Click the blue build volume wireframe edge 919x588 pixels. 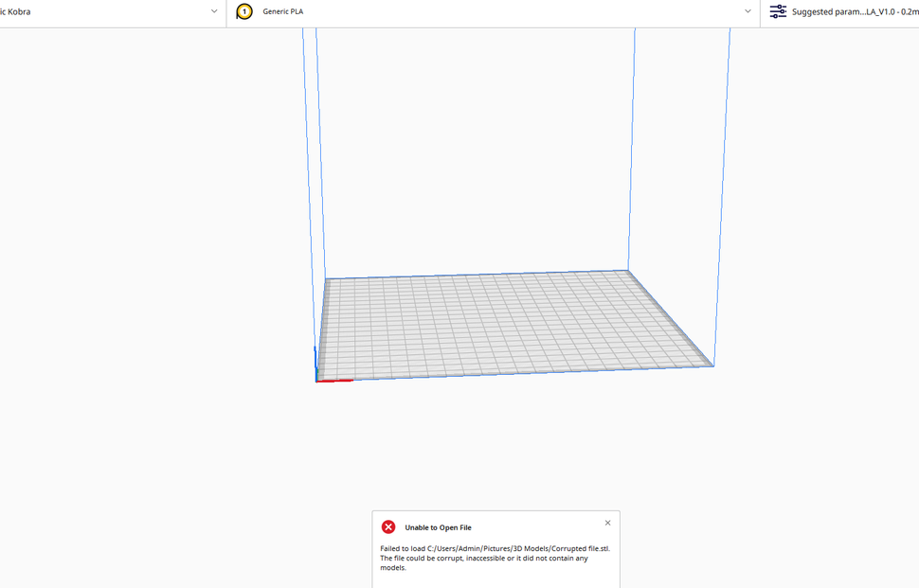pos(633,142)
